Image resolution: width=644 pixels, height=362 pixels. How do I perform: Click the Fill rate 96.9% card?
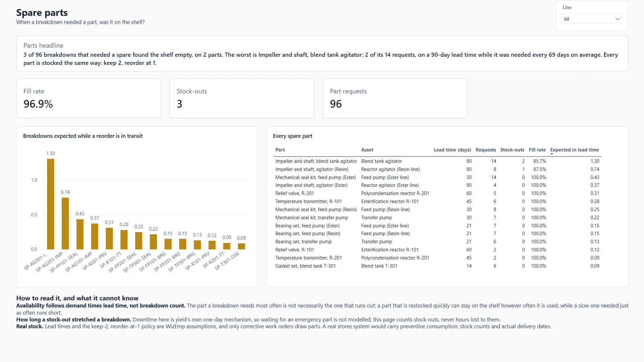click(x=89, y=98)
